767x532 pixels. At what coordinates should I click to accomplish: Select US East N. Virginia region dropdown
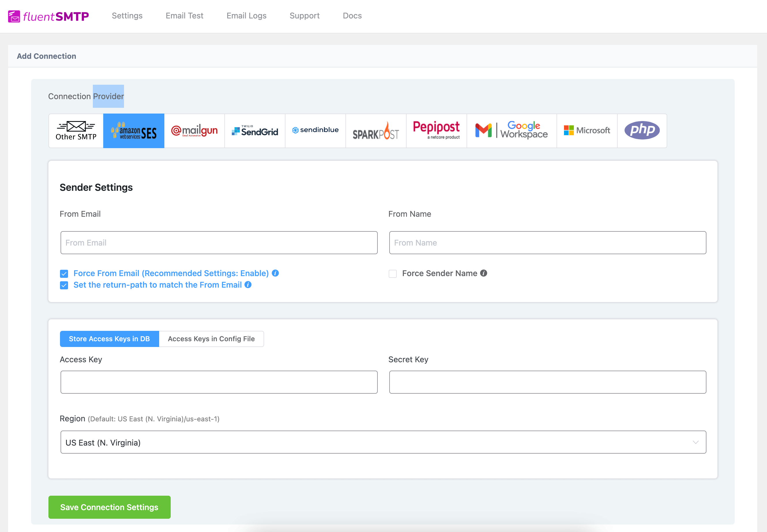(x=382, y=442)
